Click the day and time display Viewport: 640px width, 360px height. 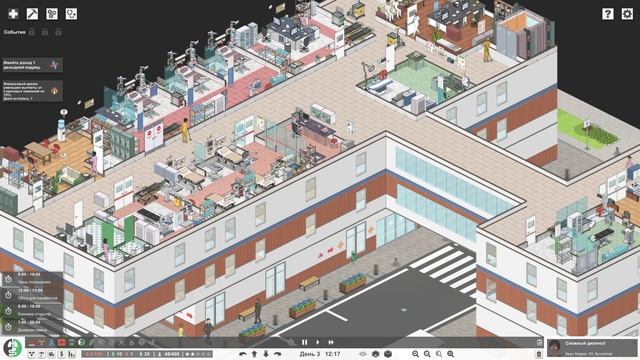tap(320, 354)
